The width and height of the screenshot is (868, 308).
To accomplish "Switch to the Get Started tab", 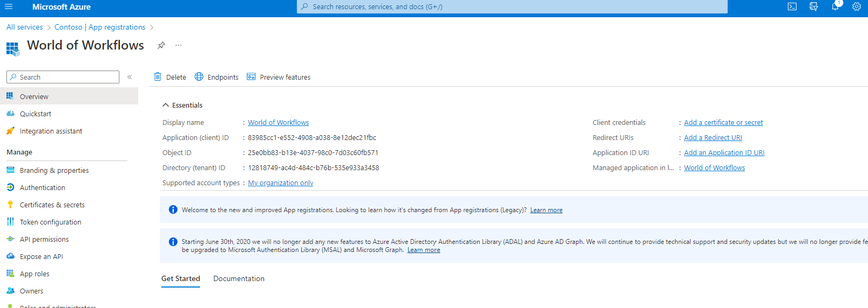I will tap(181, 278).
